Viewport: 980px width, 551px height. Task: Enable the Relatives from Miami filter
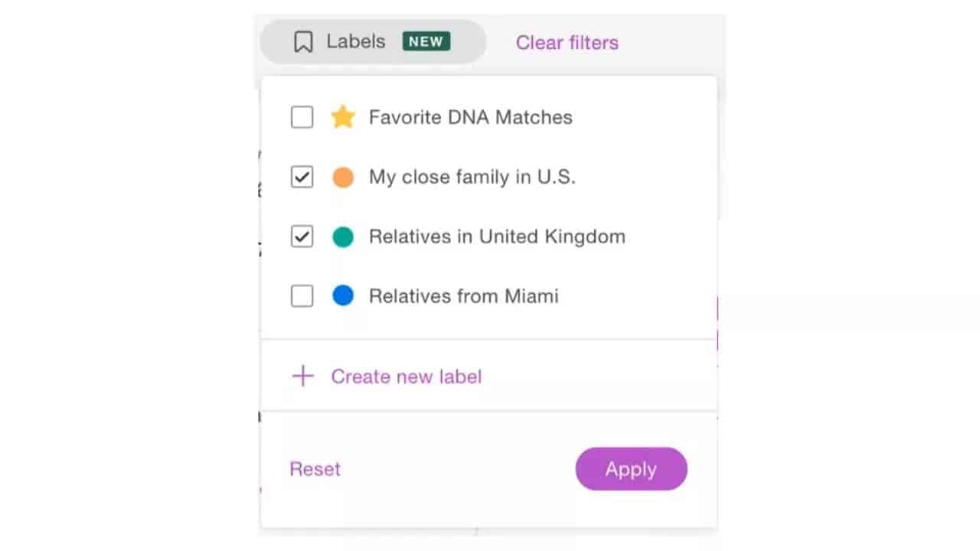pos(302,296)
